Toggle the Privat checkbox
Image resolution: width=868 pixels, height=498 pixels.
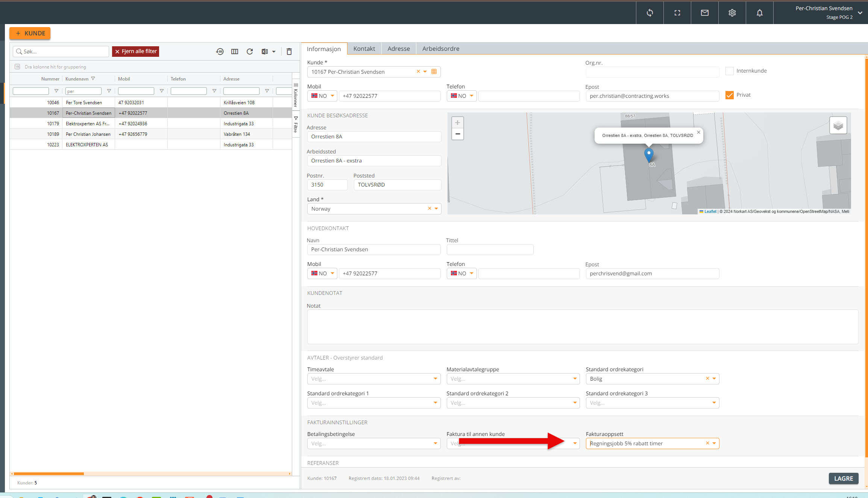click(730, 95)
